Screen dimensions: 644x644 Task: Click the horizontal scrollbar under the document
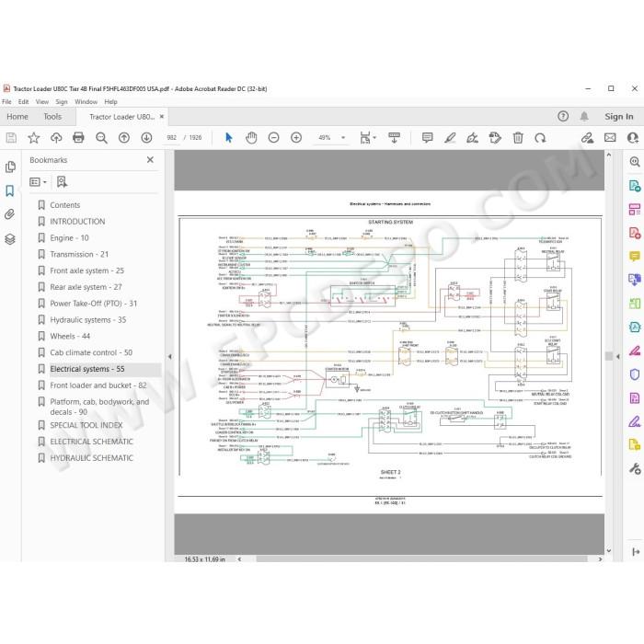click(421, 559)
